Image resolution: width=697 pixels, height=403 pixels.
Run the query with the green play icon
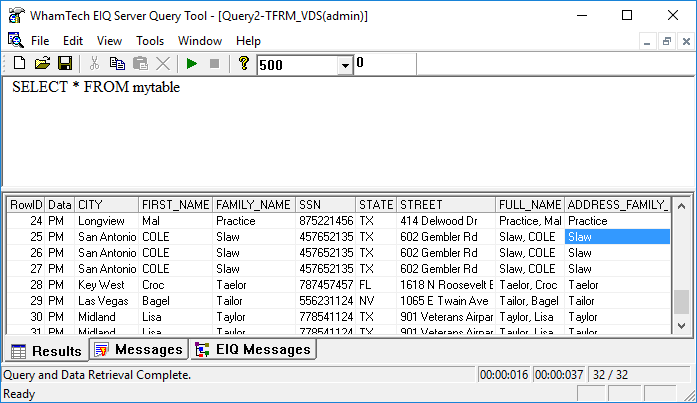point(192,63)
